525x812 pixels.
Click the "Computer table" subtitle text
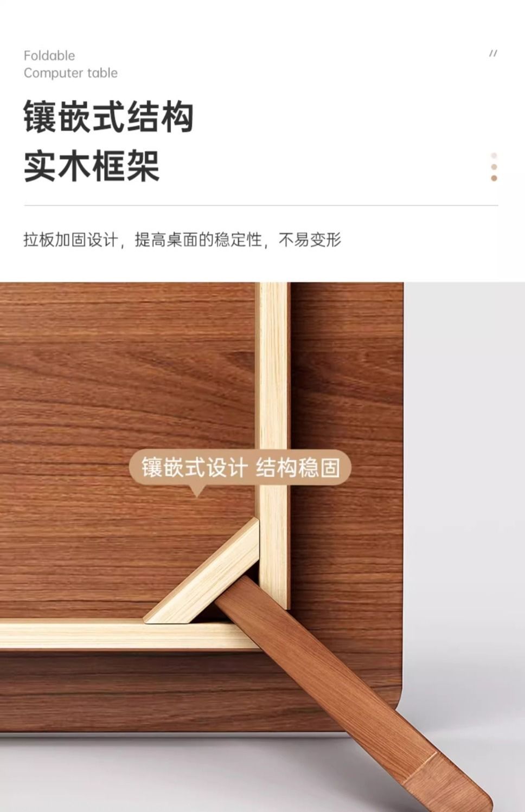(x=71, y=73)
